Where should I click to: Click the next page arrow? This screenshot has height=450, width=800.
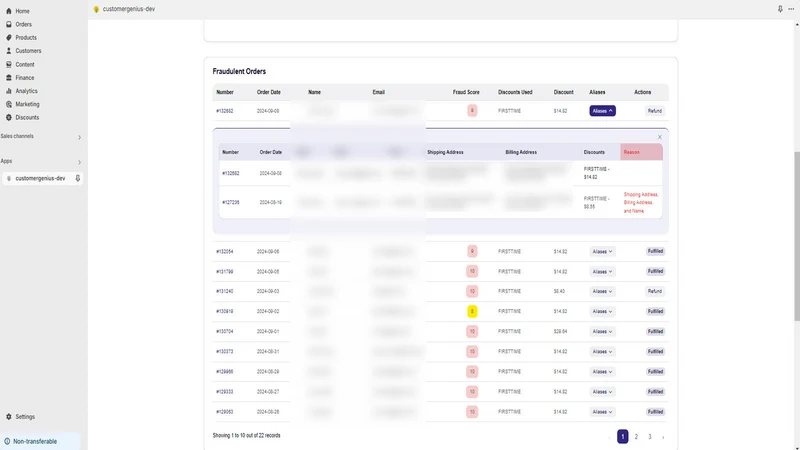pos(663,437)
